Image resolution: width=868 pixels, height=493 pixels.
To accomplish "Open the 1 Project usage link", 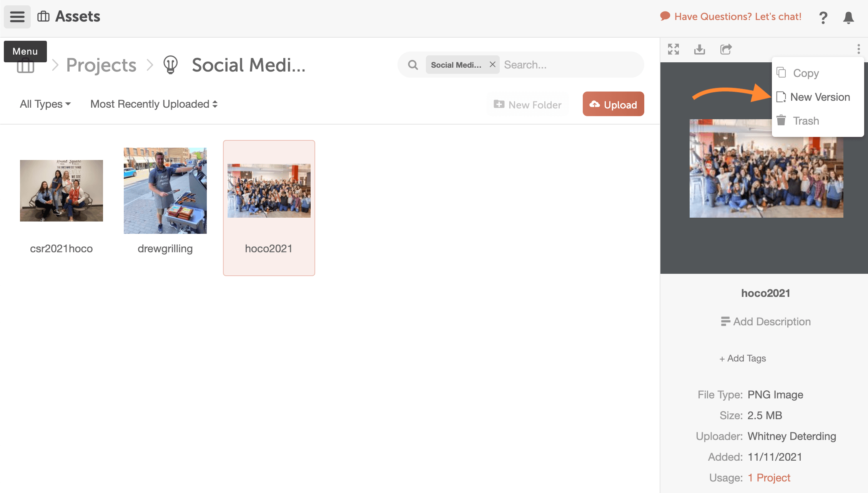I will coord(769,478).
